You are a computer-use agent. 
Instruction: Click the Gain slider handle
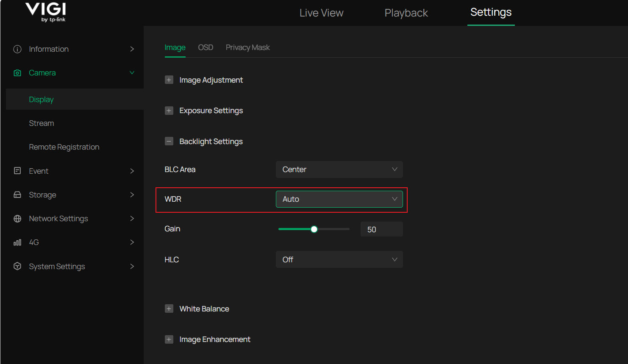tap(314, 229)
